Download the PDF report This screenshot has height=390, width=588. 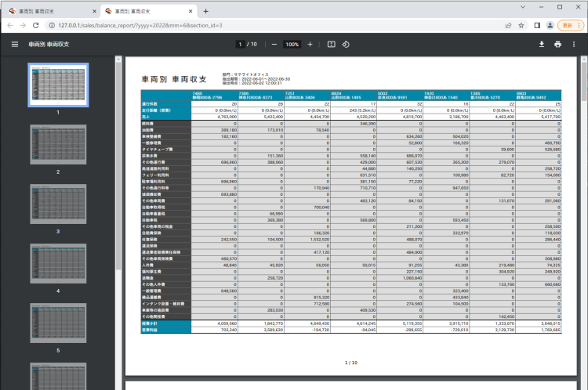click(x=542, y=45)
